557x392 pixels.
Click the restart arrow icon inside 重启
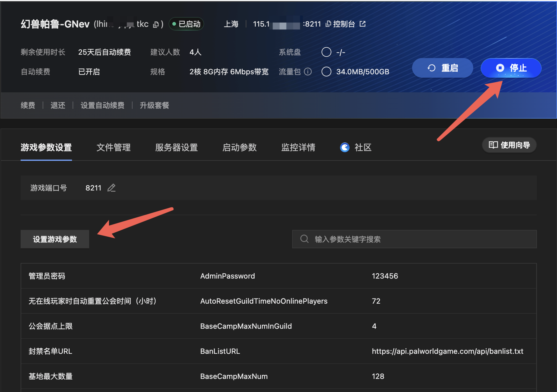(x=431, y=68)
